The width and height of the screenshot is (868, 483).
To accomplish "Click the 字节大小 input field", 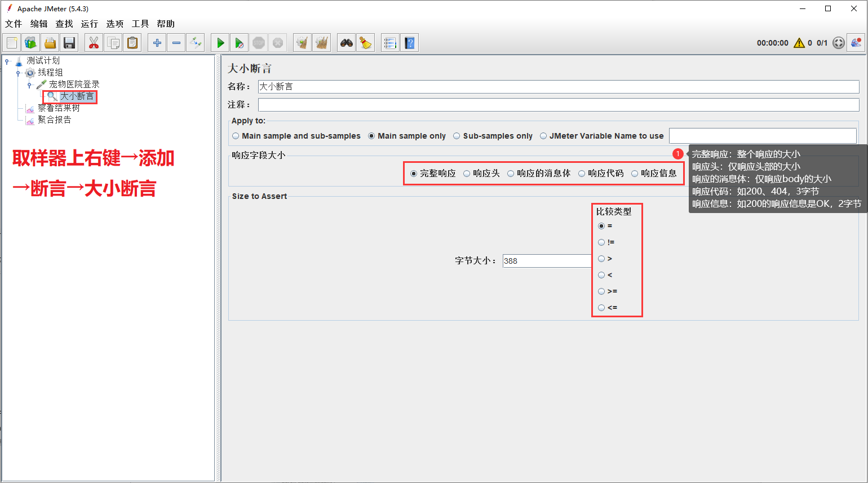I will coord(547,261).
